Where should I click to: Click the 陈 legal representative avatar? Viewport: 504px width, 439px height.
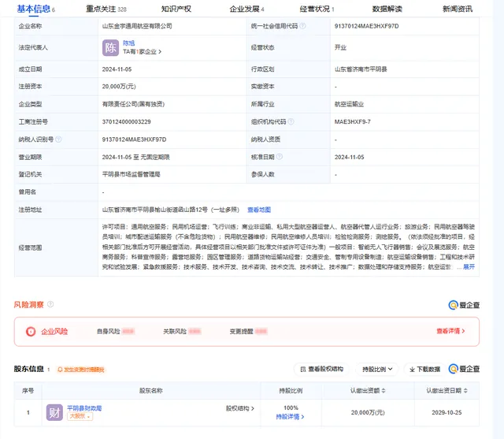click(111, 47)
